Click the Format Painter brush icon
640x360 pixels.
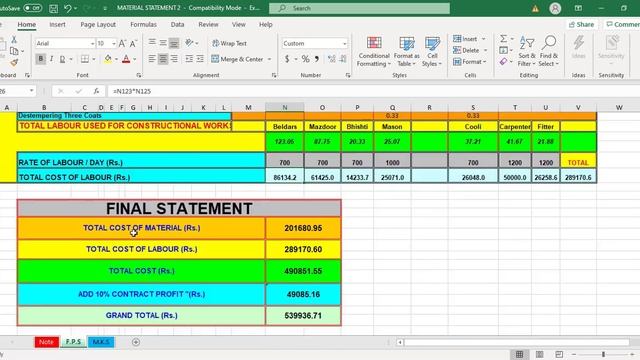click(x=14, y=62)
